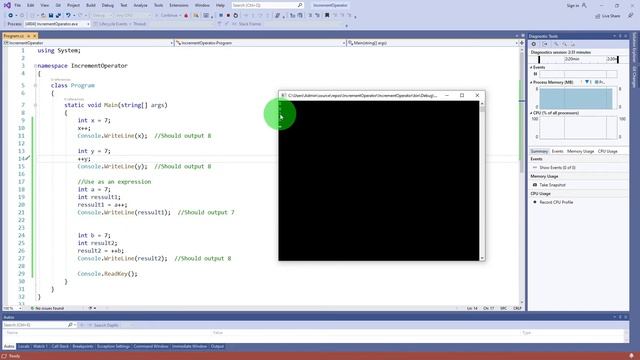Click the Break All pause icon
The width and height of the screenshot is (640, 360).
220,16
